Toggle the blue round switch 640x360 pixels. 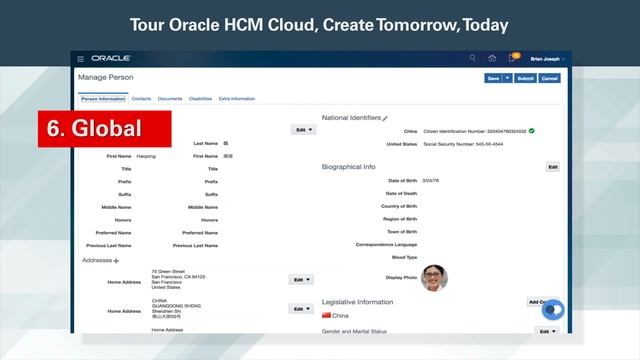[553, 310]
